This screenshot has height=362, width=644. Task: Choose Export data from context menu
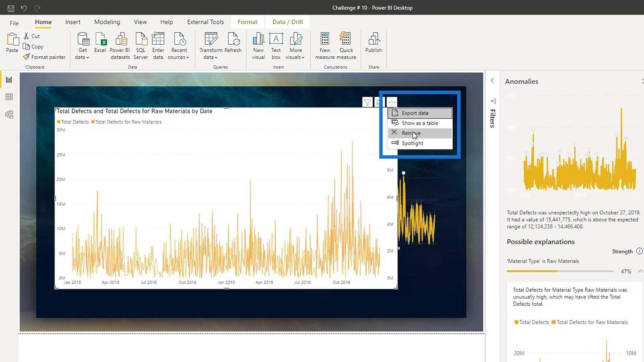click(x=420, y=113)
